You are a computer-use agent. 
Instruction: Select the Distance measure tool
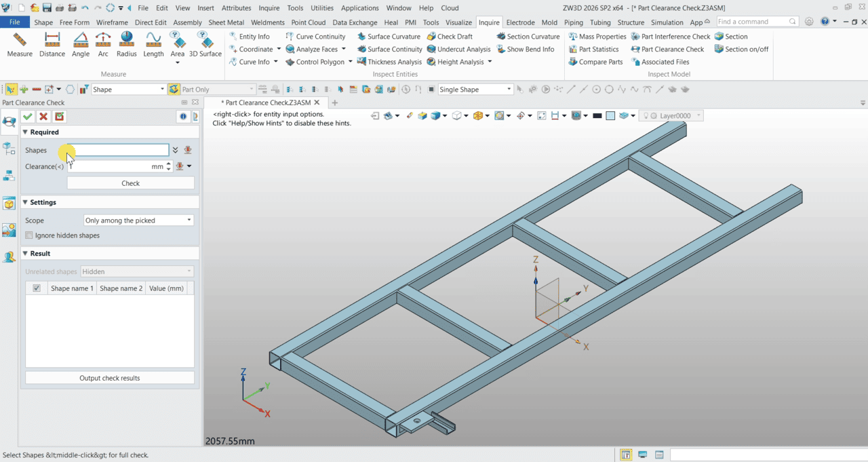52,45
